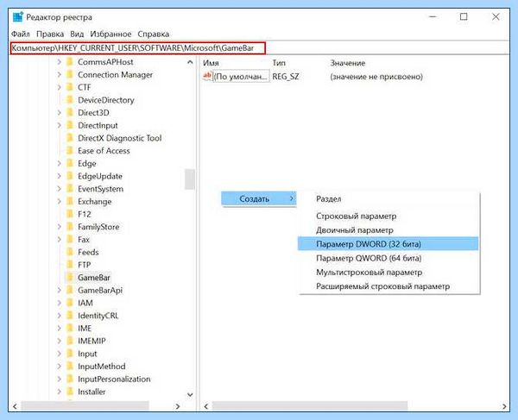
Task: Expand the DirectInput tree node
Action: [59, 125]
